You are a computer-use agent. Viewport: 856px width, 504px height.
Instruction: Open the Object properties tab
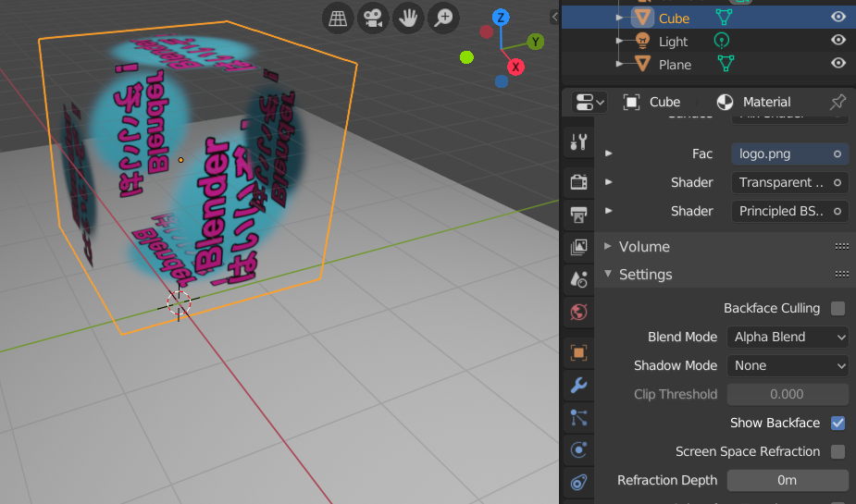(578, 352)
